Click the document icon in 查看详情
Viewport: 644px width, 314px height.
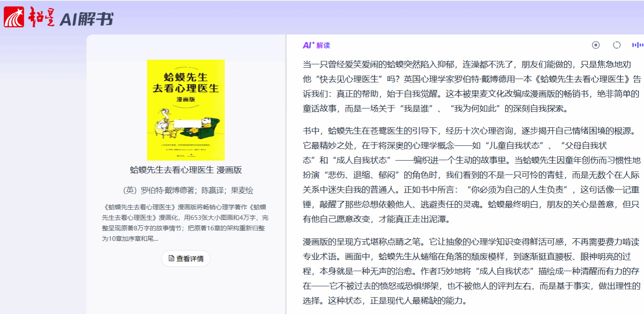pos(171,258)
